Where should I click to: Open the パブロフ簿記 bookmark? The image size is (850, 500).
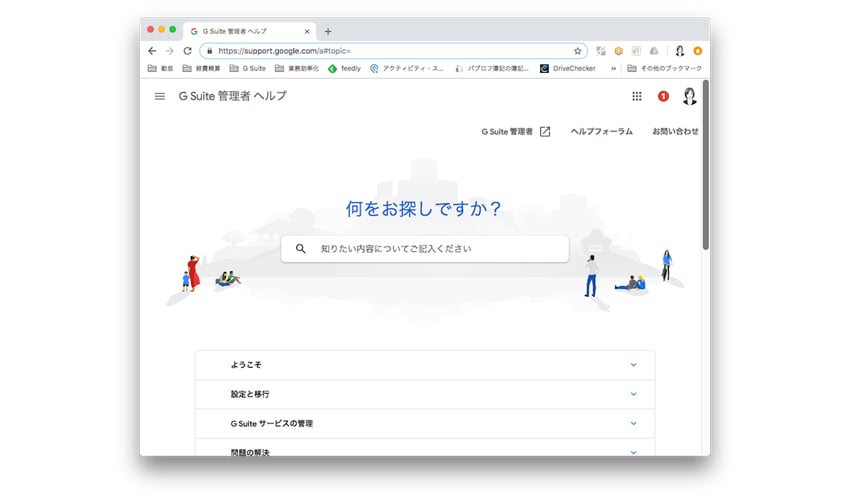492,68
